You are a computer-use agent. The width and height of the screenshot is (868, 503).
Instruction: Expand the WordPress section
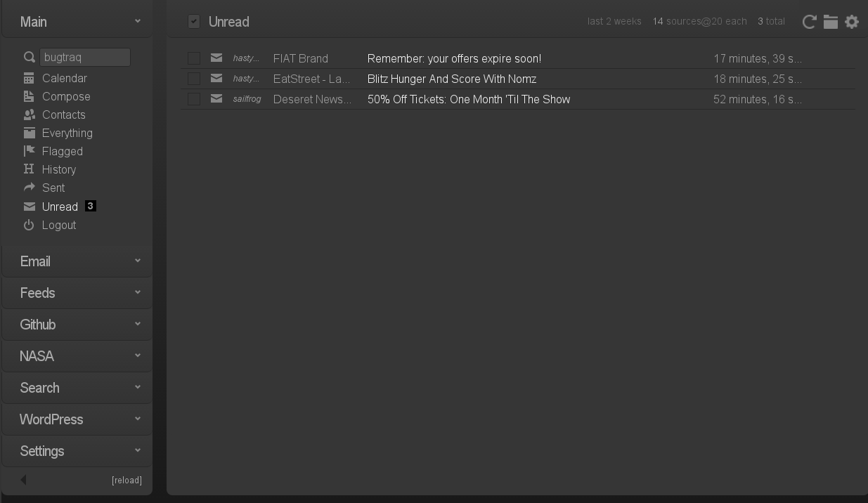77,419
